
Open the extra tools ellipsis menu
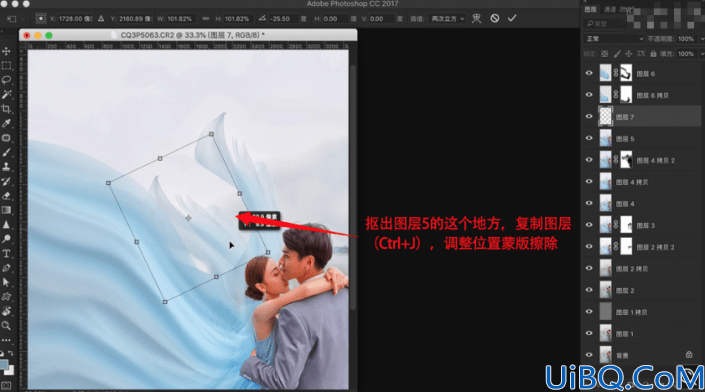(6, 340)
